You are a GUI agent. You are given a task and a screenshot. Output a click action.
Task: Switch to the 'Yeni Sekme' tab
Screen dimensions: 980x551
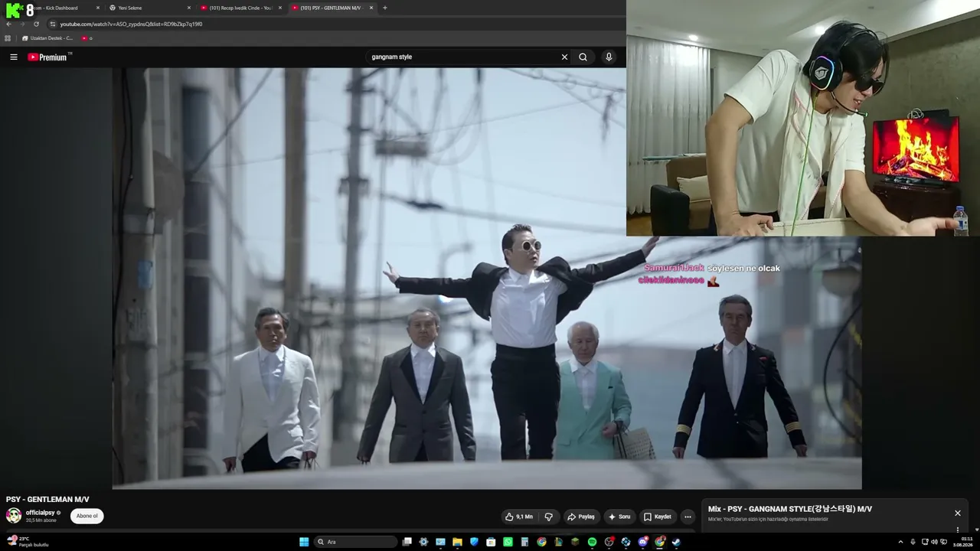[149, 8]
